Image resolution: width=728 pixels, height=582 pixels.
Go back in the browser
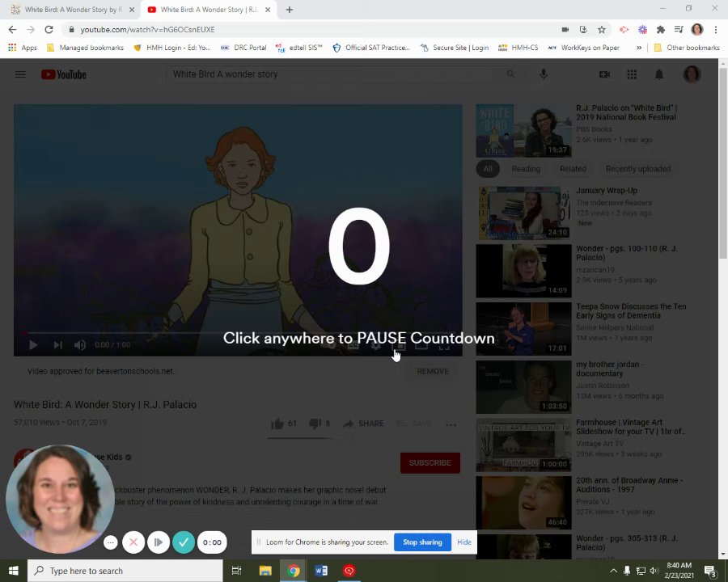tap(12, 29)
